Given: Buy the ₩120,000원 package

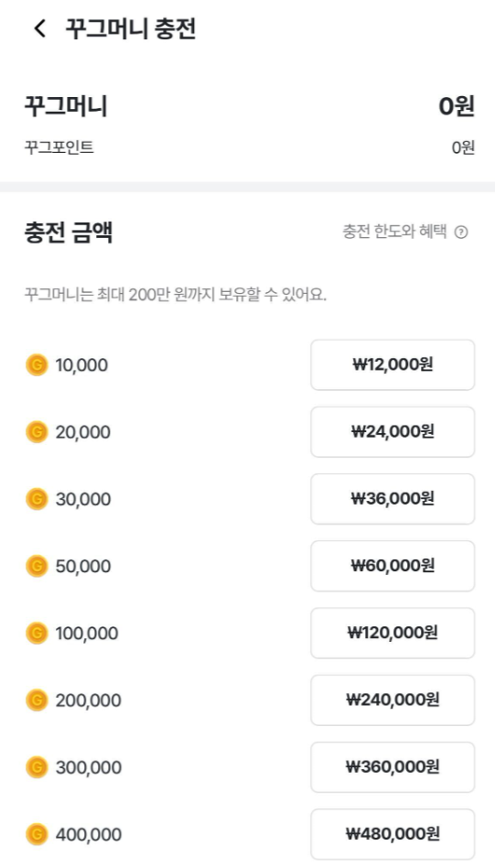Looking at the screenshot, I should tap(393, 633).
